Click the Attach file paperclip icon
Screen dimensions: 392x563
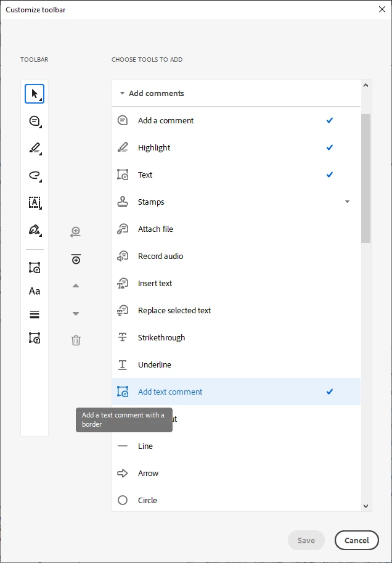pos(123,229)
